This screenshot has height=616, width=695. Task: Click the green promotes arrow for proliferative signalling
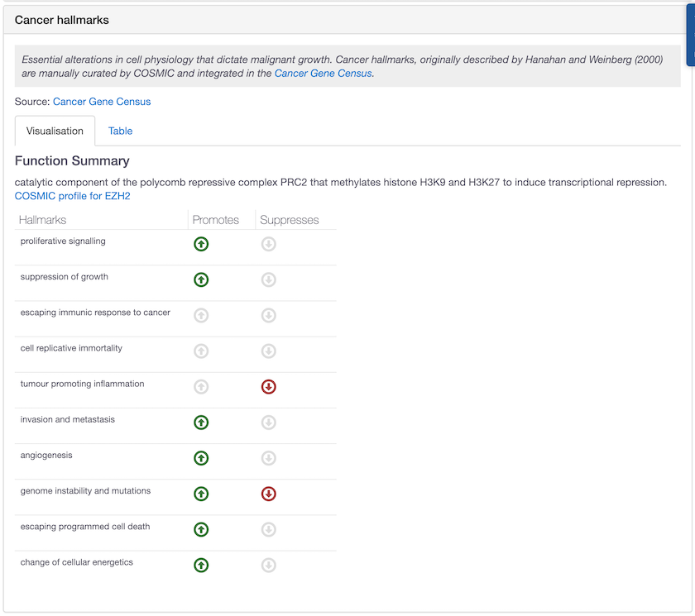[x=201, y=244]
